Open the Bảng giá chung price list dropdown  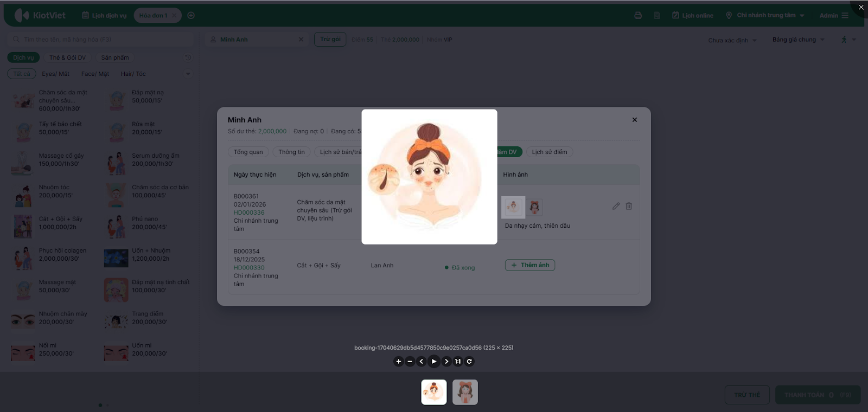click(x=799, y=40)
